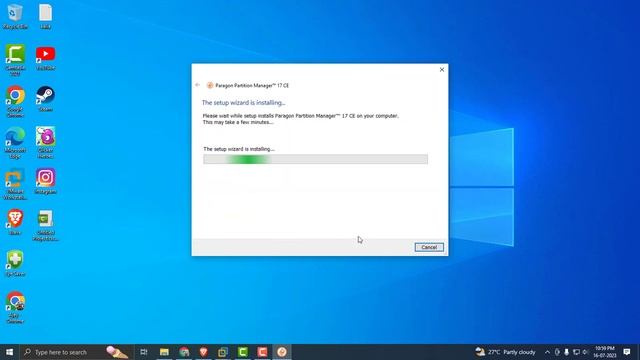The height and width of the screenshot is (360, 640).
Task: Select the blank file icon on the desktop
Action: pos(45,16)
